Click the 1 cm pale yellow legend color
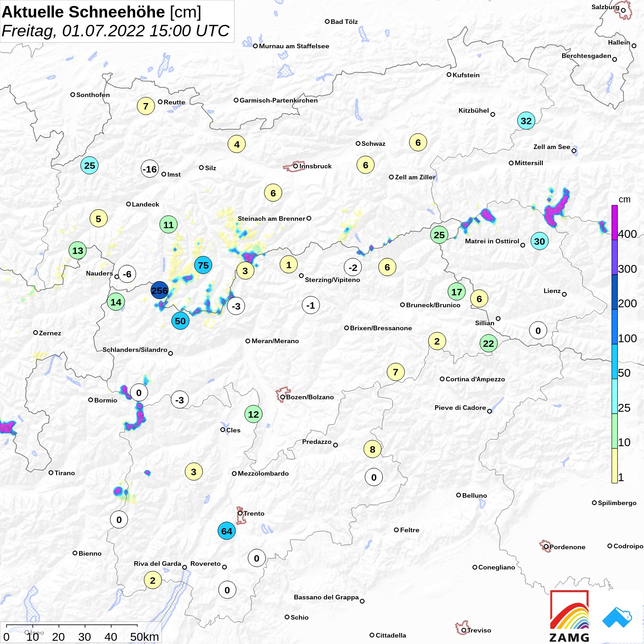644x644 pixels. coord(615,466)
